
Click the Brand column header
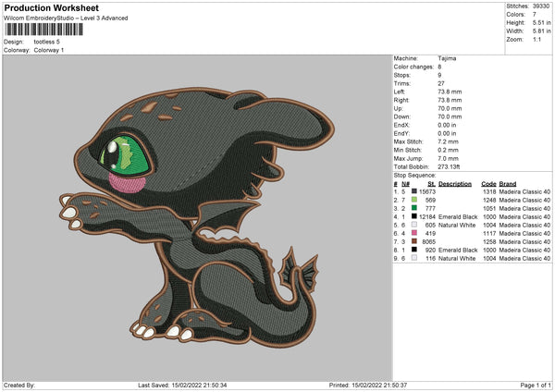point(508,184)
